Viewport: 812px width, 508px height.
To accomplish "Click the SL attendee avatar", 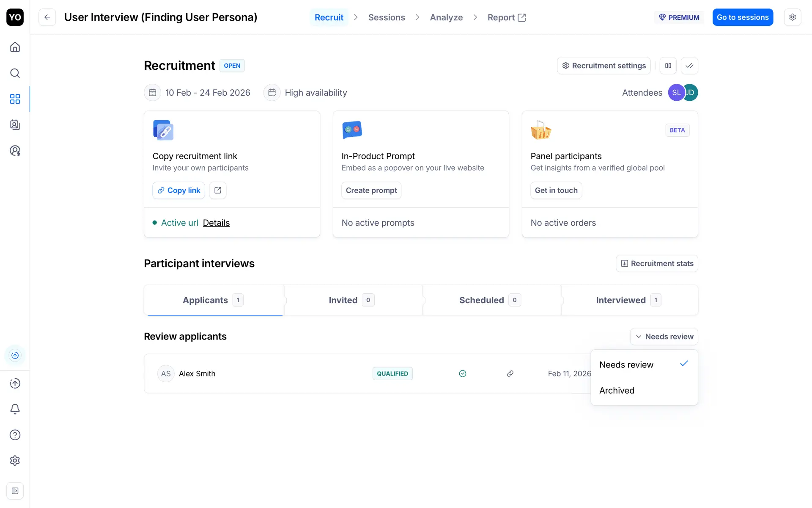I will (675, 93).
